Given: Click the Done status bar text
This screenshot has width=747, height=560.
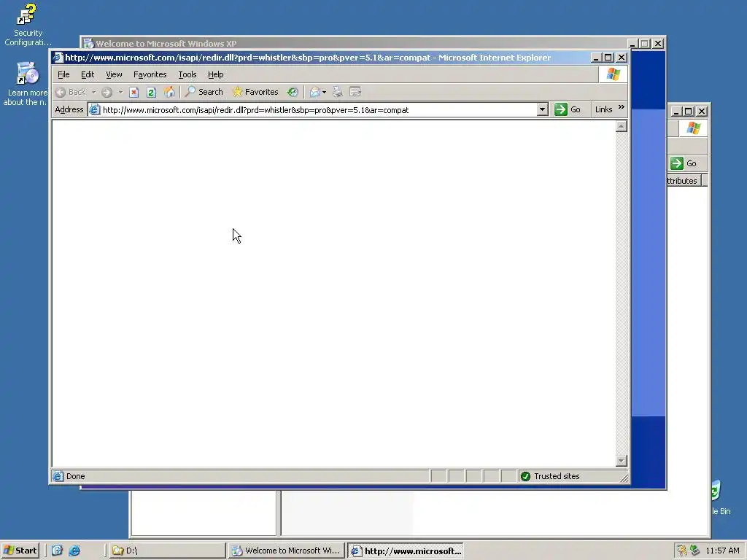Looking at the screenshot, I should click(75, 476).
